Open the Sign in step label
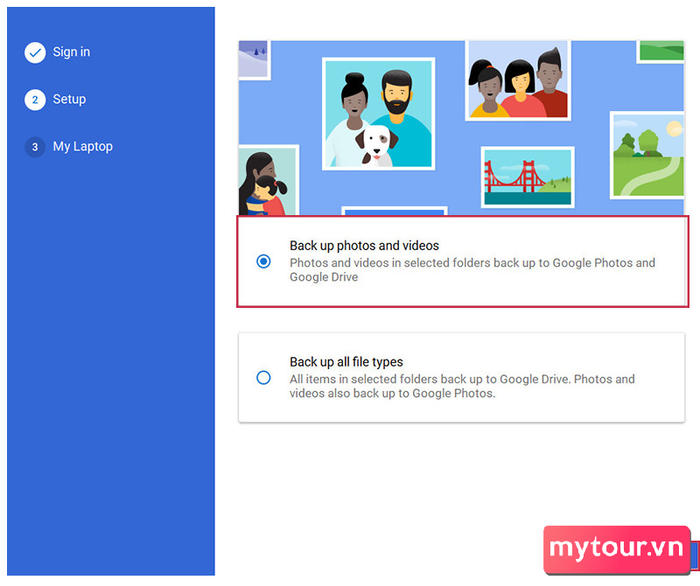This screenshot has height=586, width=700. pyautogui.click(x=71, y=52)
